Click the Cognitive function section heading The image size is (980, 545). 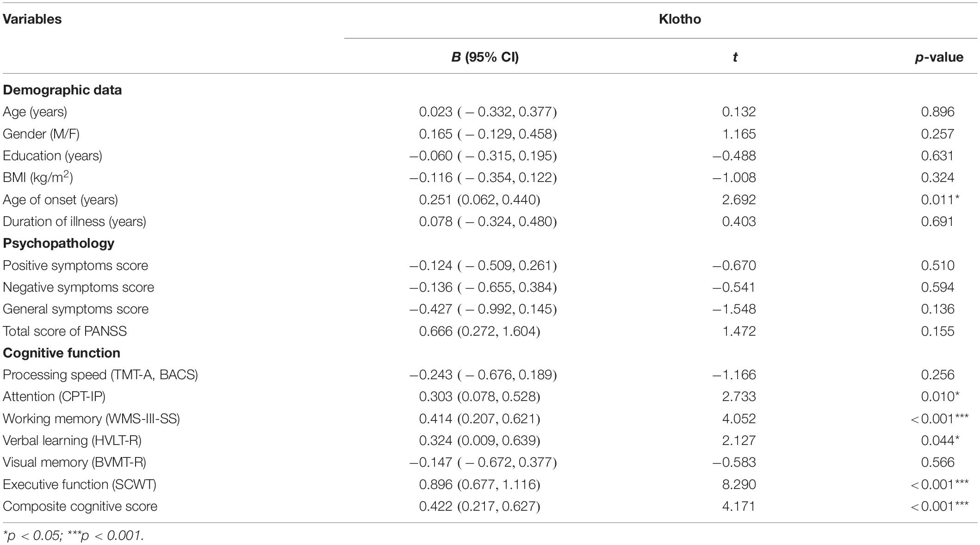[x=62, y=353]
